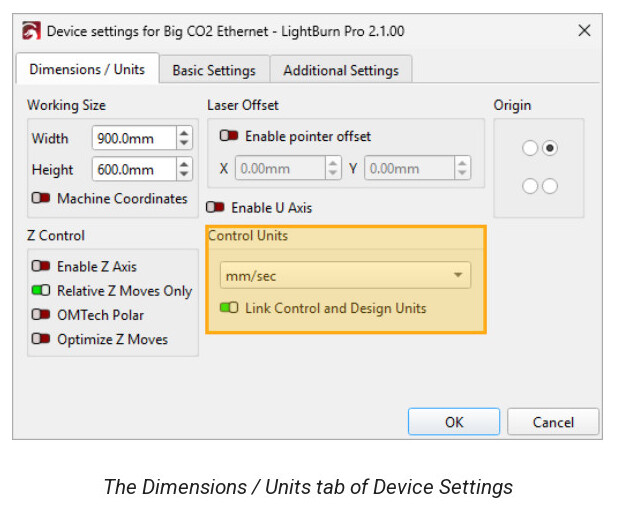The height and width of the screenshot is (512, 618).
Task: Open the Additional Settings tab
Action: point(340,70)
